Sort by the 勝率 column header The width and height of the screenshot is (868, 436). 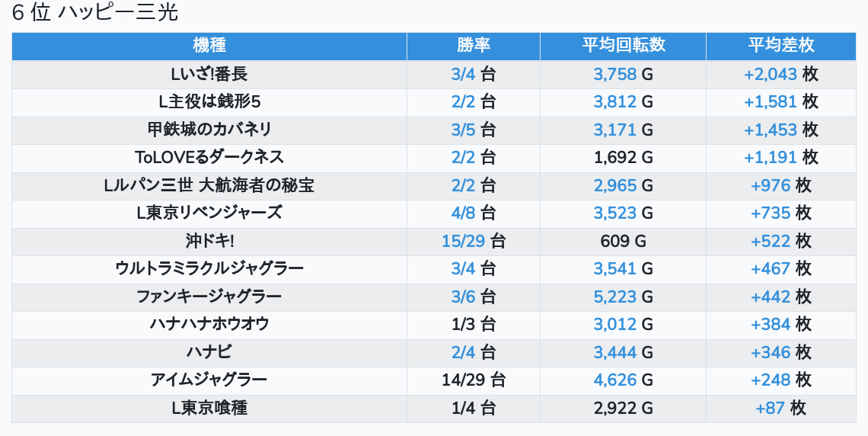pyautogui.click(x=473, y=46)
